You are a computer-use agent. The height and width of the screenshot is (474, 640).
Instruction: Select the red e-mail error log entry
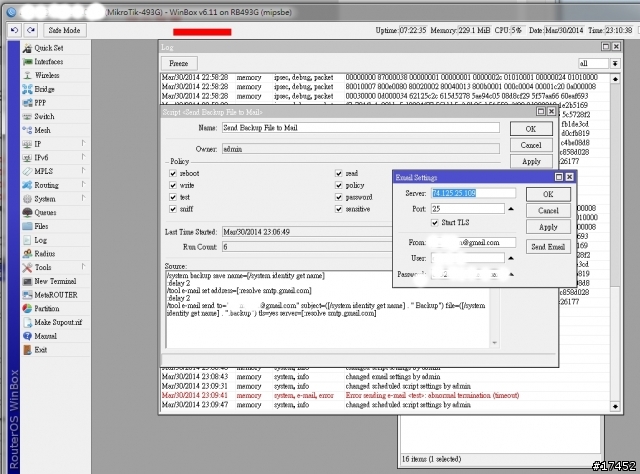pyautogui.click(x=384, y=396)
